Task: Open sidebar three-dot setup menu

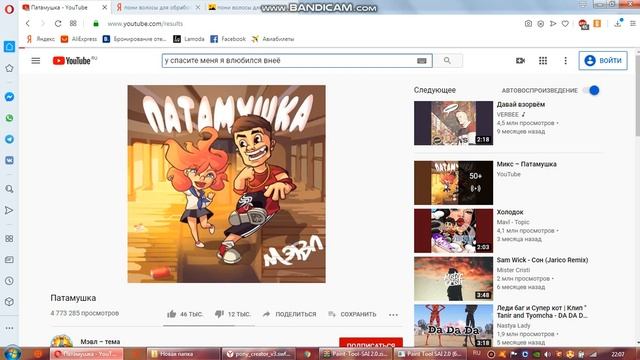Action: coord(9,328)
